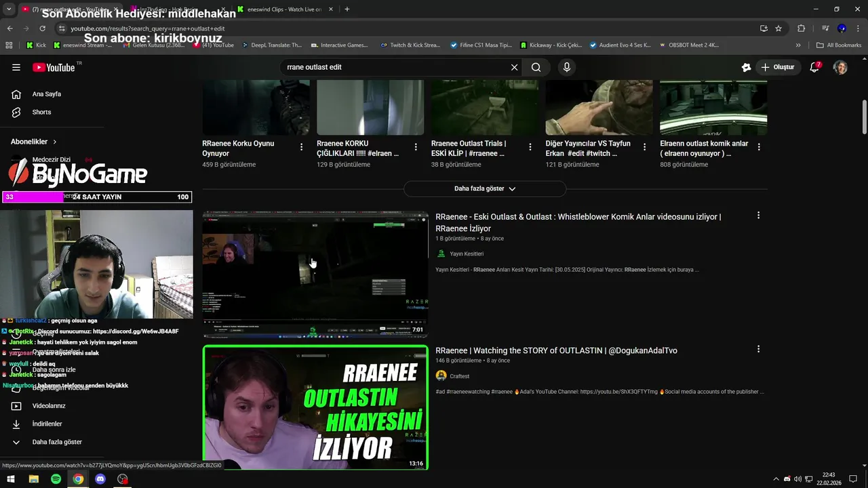Image resolution: width=868 pixels, height=488 pixels.
Task: Open the account avatar menu
Action: (840, 67)
